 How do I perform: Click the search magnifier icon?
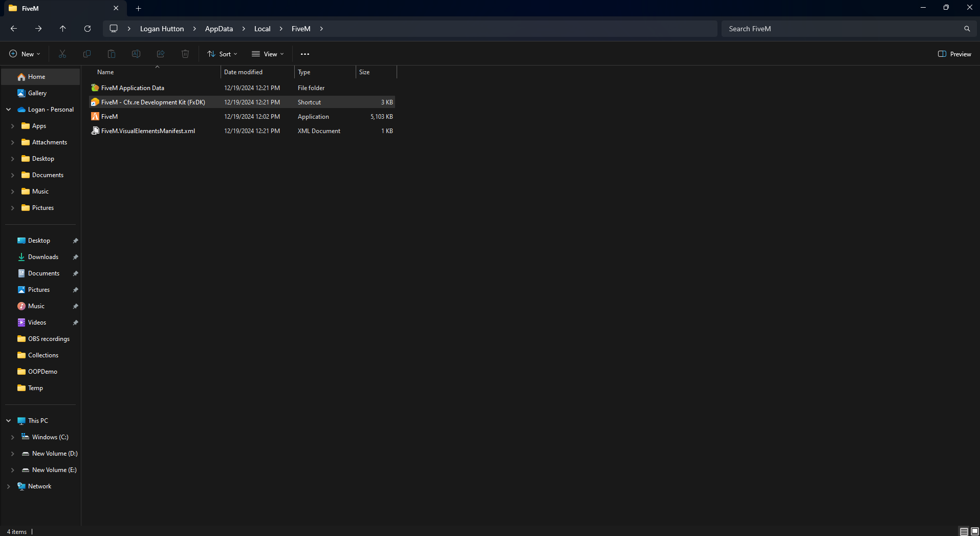[x=967, y=29]
